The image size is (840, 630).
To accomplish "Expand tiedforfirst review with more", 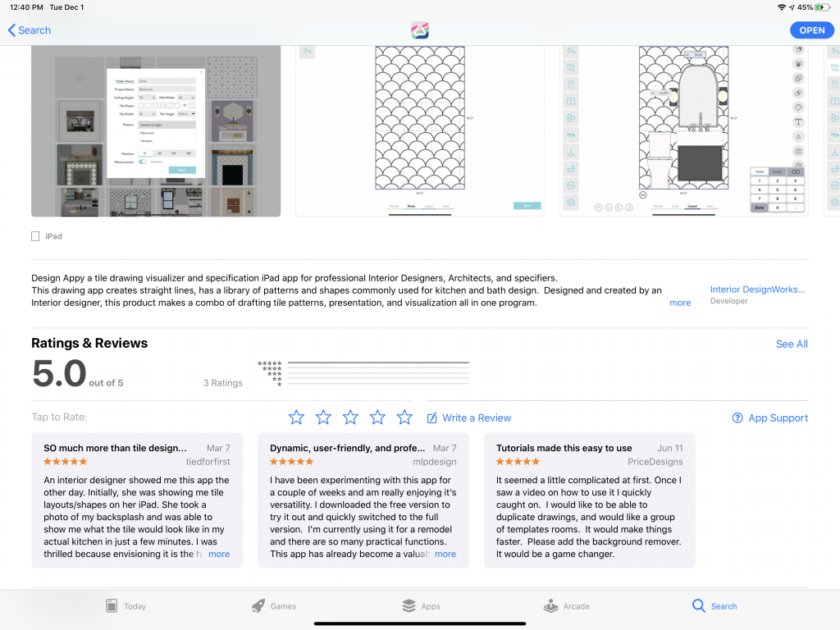I will coord(219,554).
